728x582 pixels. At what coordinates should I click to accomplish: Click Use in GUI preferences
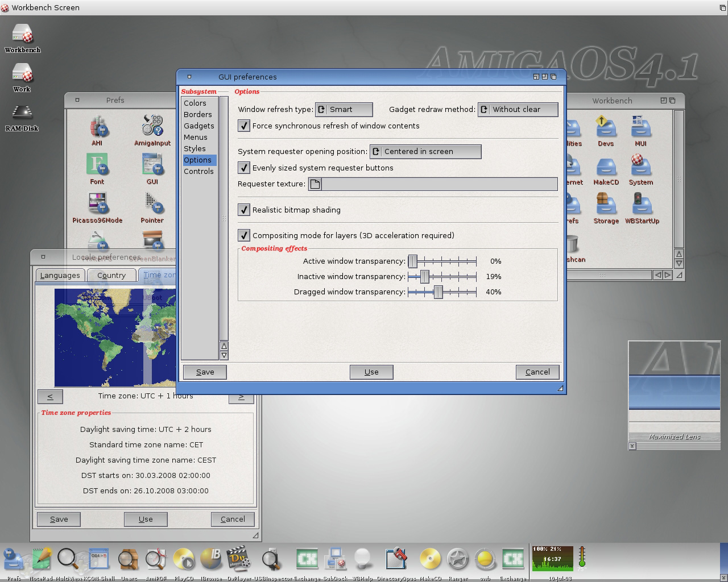371,372
